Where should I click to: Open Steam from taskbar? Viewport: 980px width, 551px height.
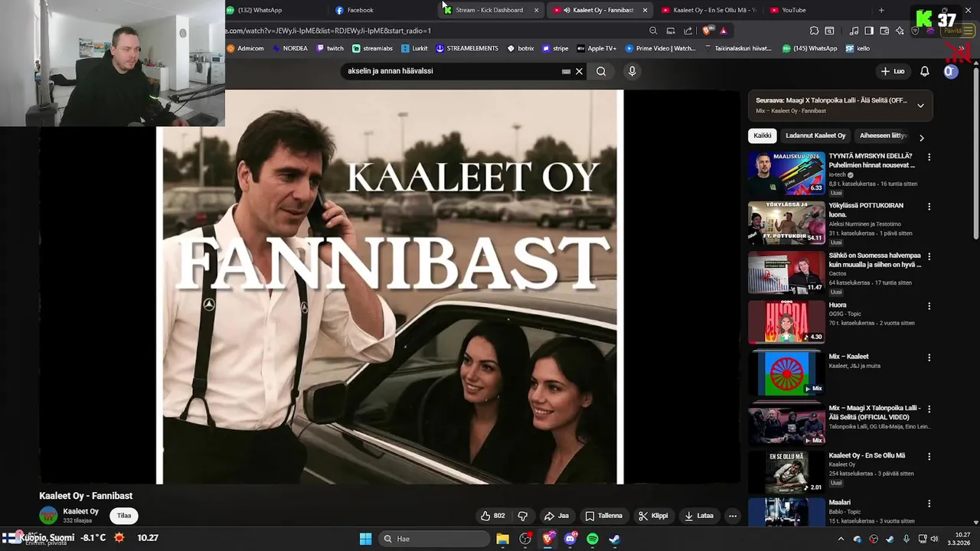615,539
